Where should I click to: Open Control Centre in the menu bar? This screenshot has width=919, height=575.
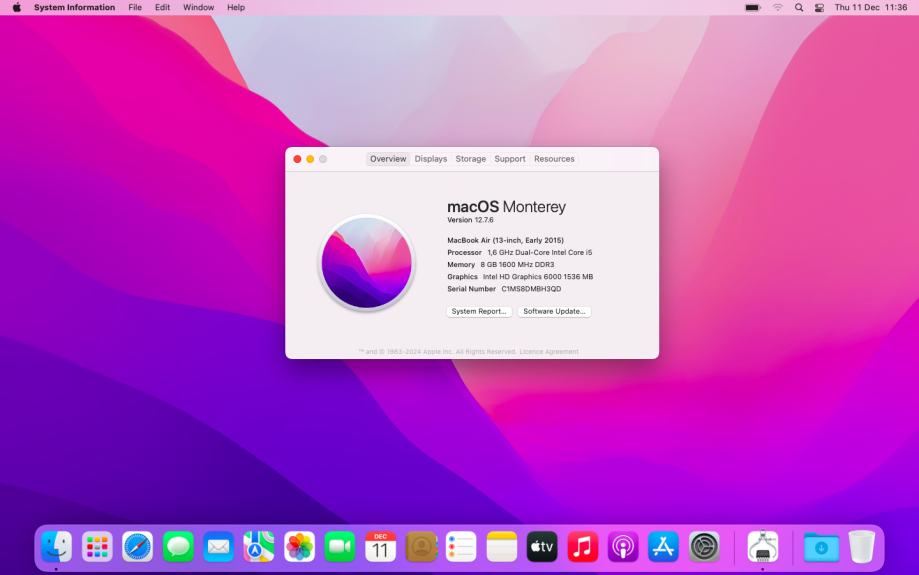pos(819,7)
